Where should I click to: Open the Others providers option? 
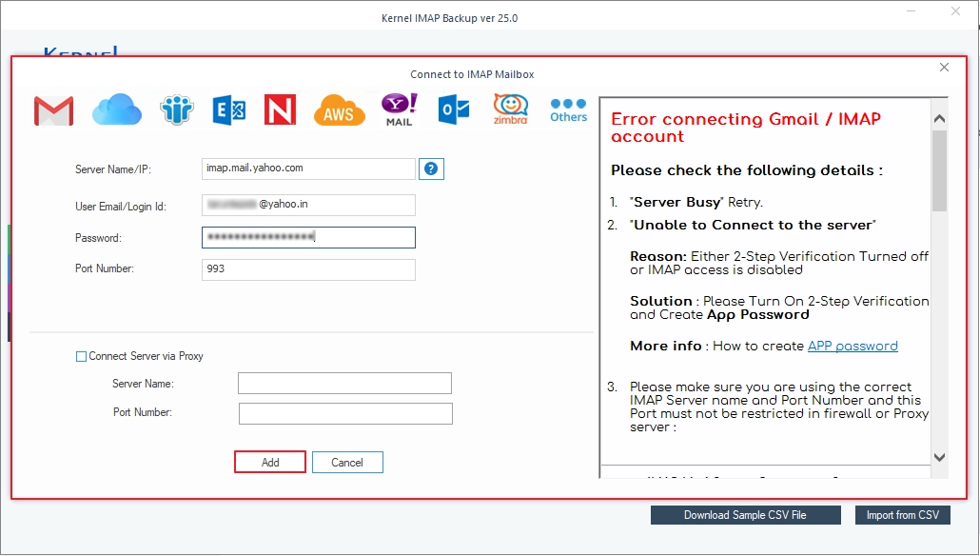pos(568,110)
